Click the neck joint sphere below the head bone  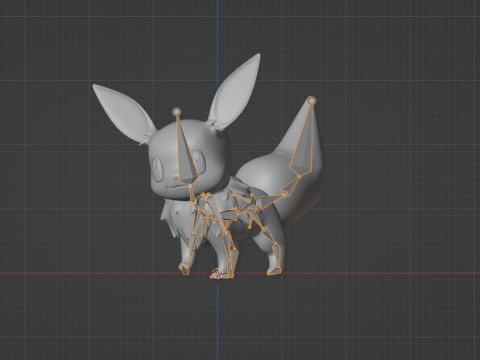coord(190,186)
